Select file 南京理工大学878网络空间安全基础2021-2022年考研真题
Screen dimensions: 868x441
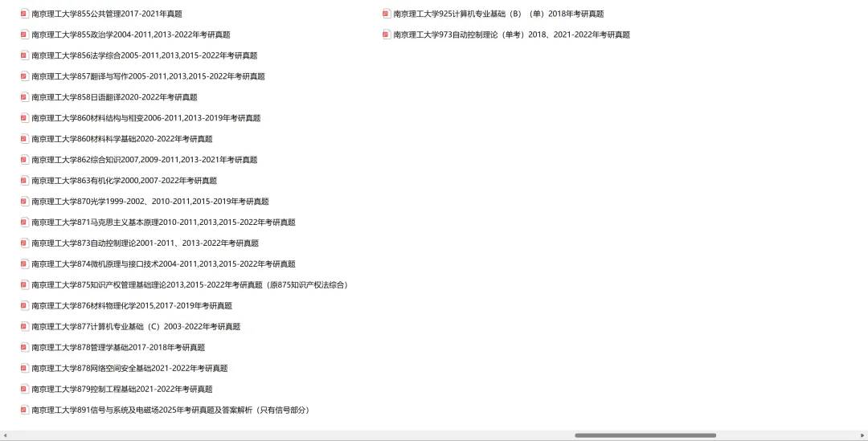[129, 369]
